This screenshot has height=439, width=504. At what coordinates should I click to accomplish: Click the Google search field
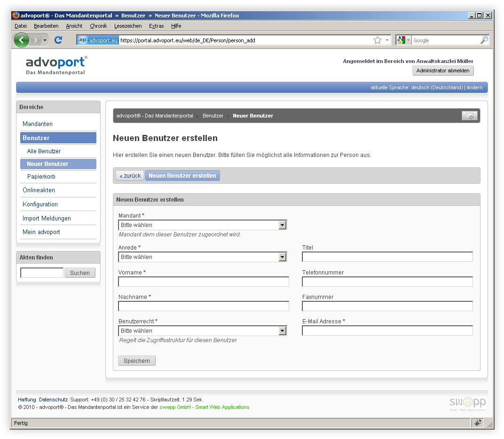point(445,40)
